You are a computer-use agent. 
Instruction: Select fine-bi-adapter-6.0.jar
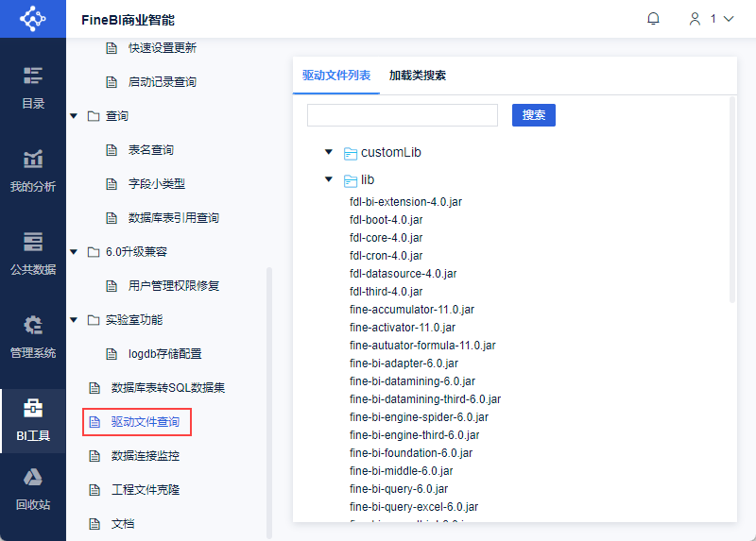point(404,363)
